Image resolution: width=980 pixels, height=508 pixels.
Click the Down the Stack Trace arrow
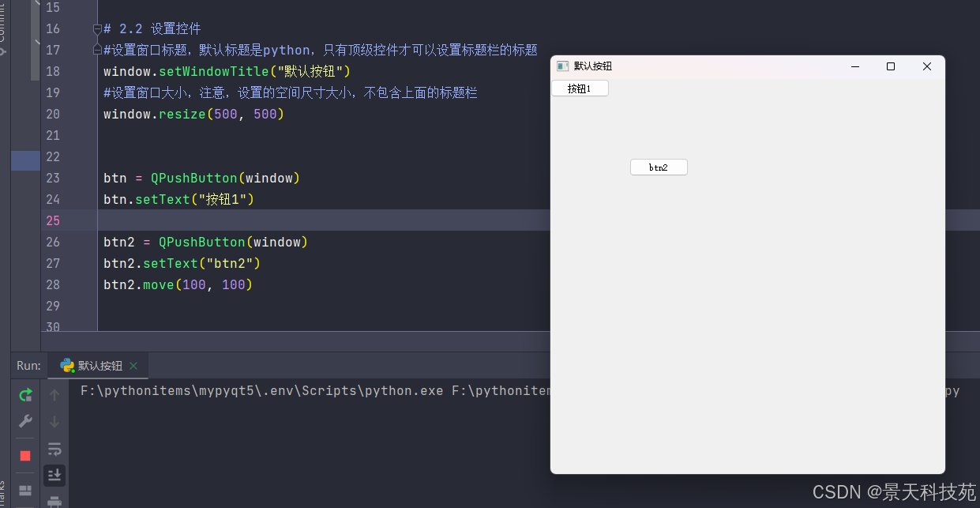click(x=54, y=422)
